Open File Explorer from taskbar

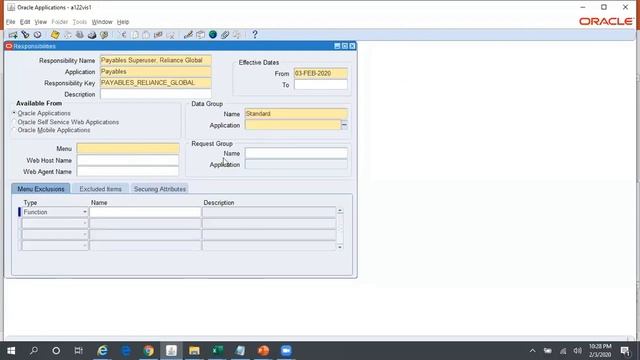[194, 351]
